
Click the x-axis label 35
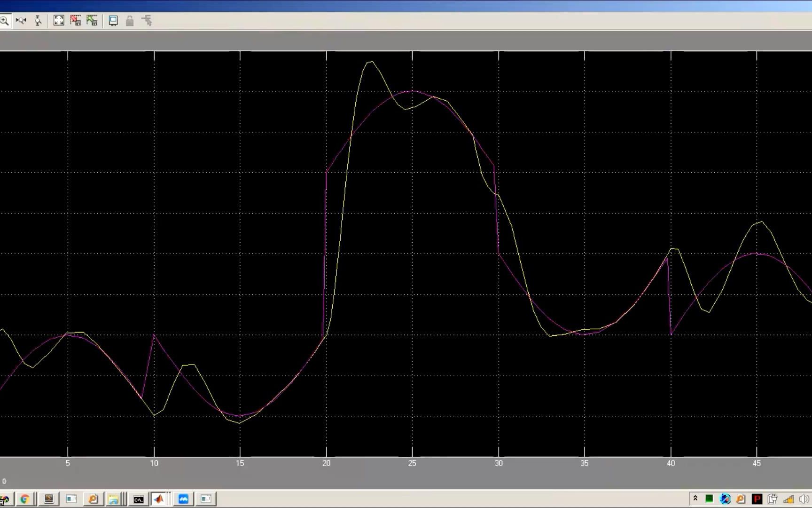tap(585, 463)
